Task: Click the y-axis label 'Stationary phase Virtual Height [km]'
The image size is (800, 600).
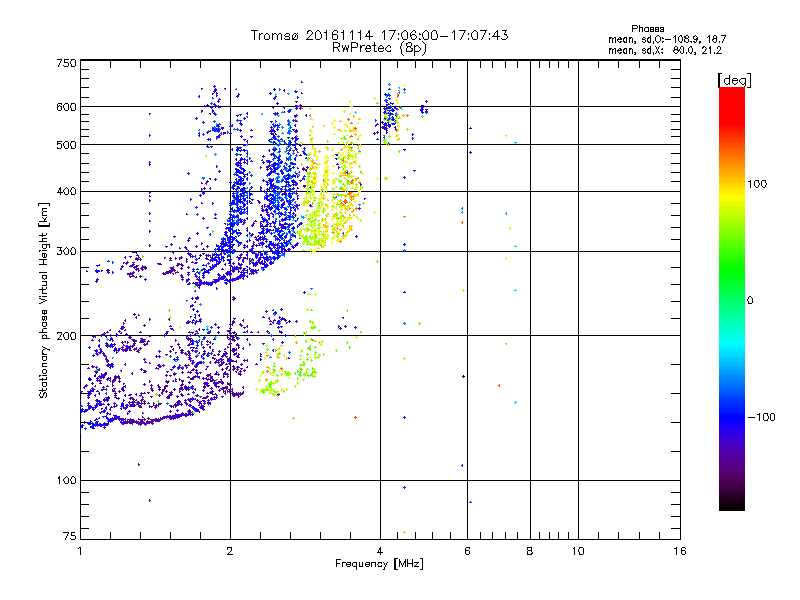Action: click(43, 301)
